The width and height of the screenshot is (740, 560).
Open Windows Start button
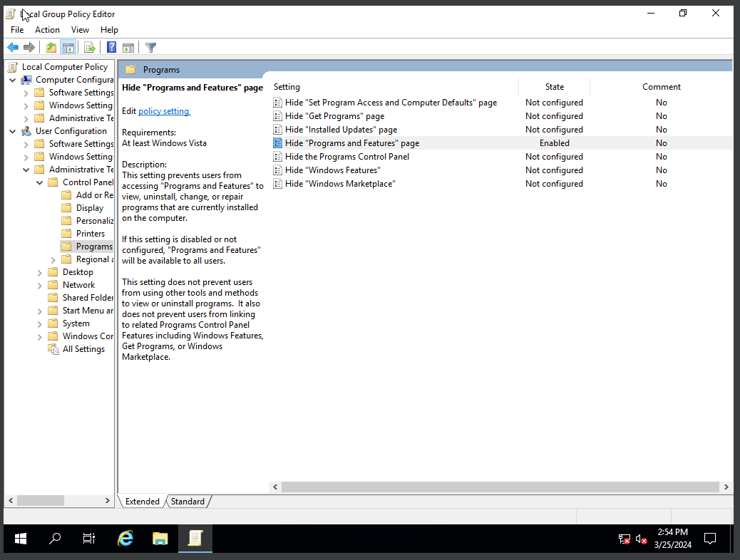tap(20, 539)
